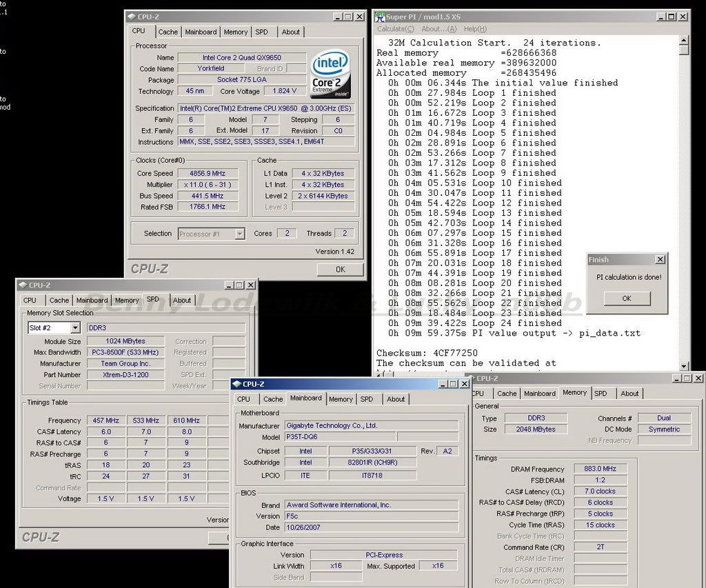Close the Finish dialog with X button
This screenshot has height=588, width=706.
[660, 260]
